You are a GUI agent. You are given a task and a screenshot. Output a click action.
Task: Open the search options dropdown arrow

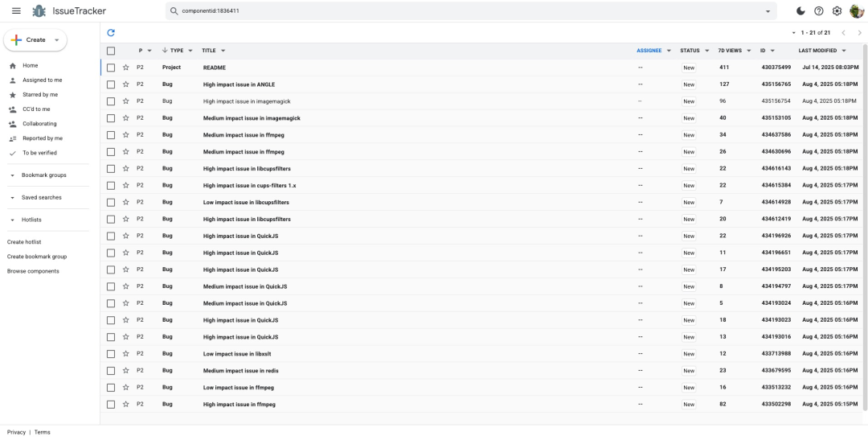point(768,11)
